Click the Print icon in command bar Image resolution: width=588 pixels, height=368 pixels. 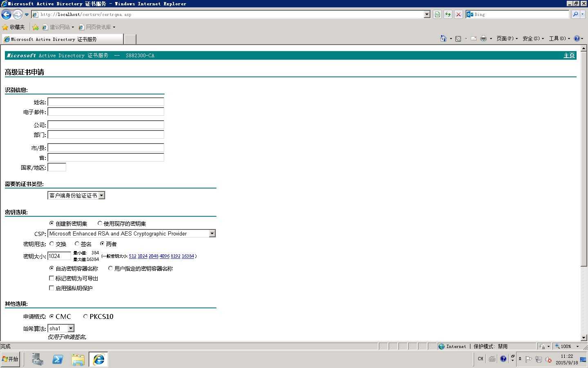pos(483,38)
